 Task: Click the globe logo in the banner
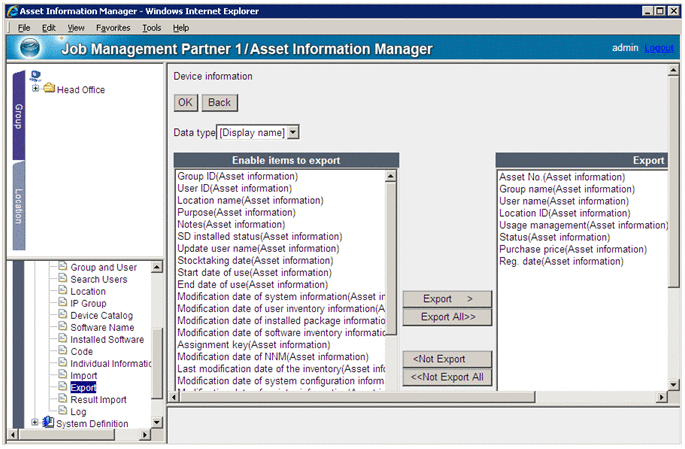[x=30, y=48]
